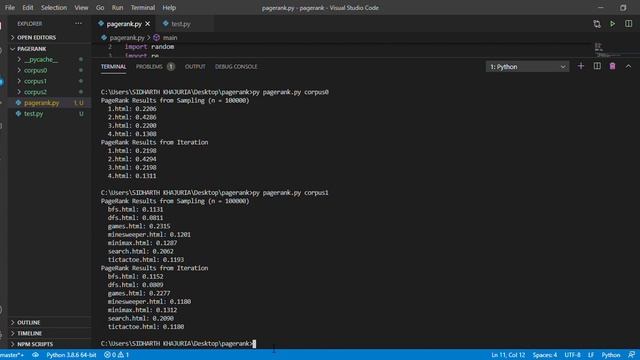The width and height of the screenshot is (640, 360).
Task: Click the status bar icon next to master*
Action: 36,355
